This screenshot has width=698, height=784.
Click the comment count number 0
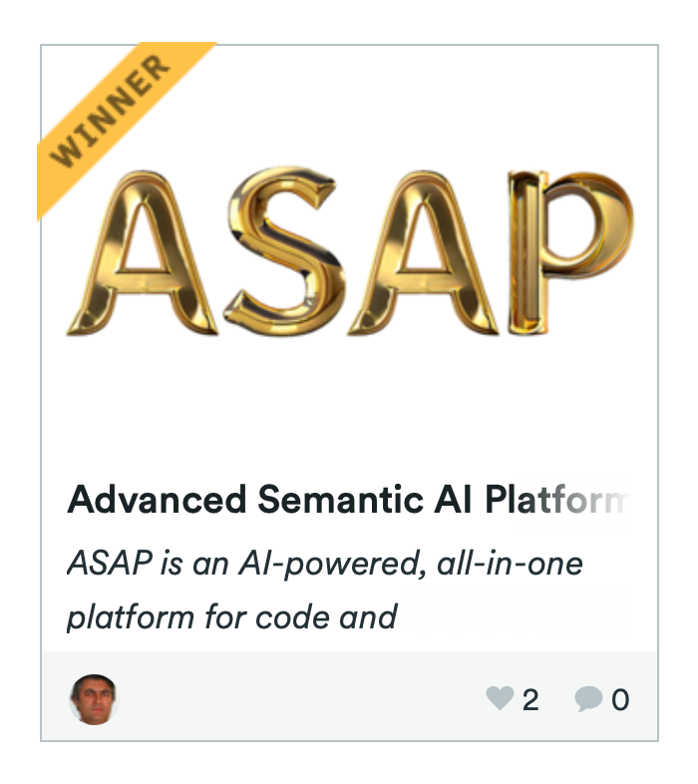(620, 700)
